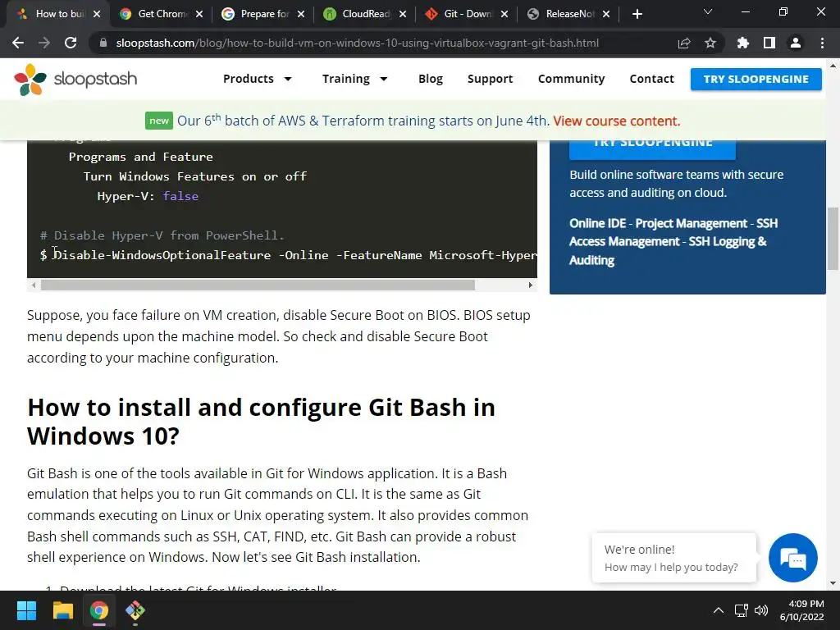This screenshot has height=630, width=840.
Task: Click Disable-WindowsOptionalFeature command line
Action: point(288,255)
